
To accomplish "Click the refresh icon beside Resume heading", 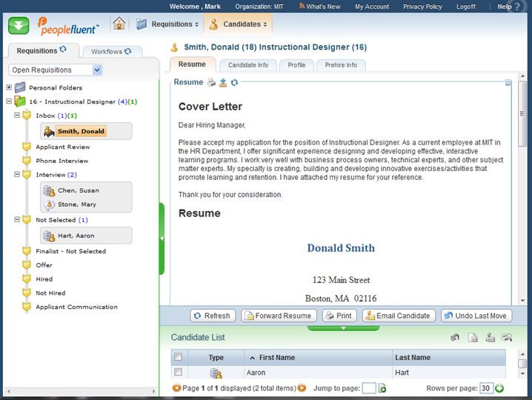I will (x=234, y=82).
